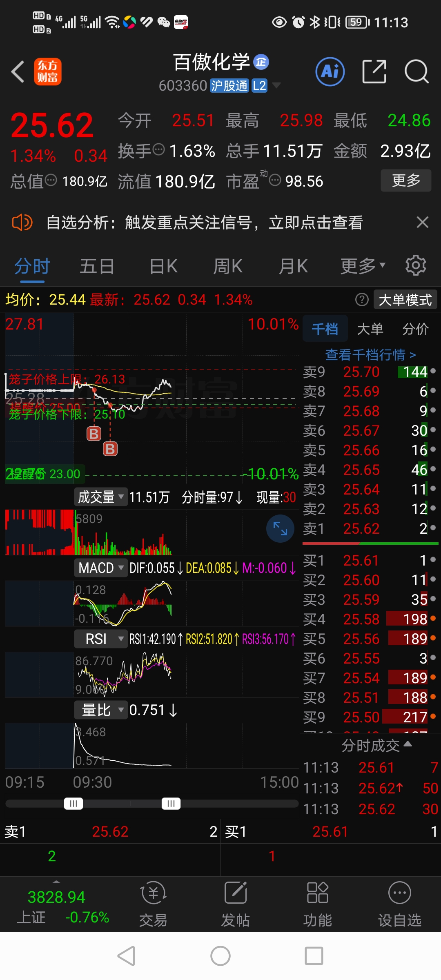441x980 pixels.
Task: Switch to 月K chart tab
Action: coord(293,266)
